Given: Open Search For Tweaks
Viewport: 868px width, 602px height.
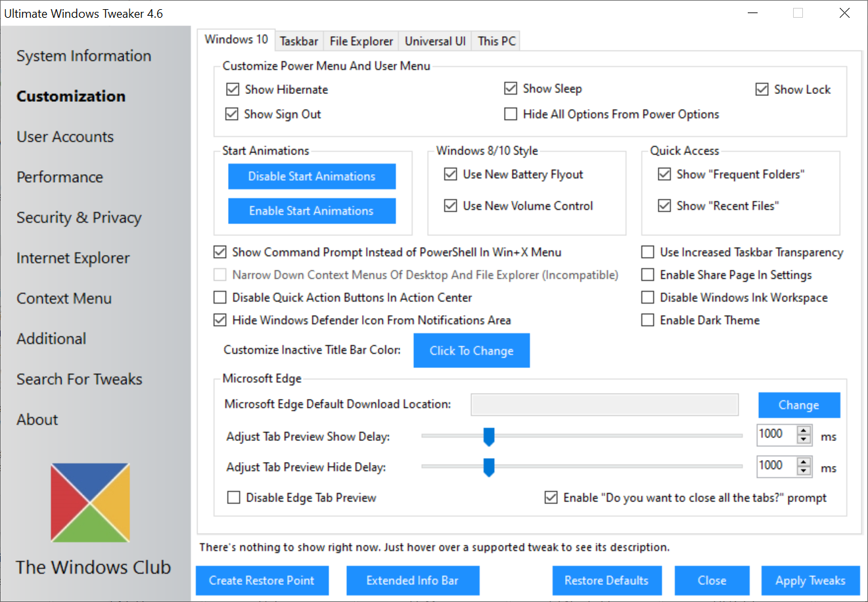Looking at the screenshot, I should (80, 379).
